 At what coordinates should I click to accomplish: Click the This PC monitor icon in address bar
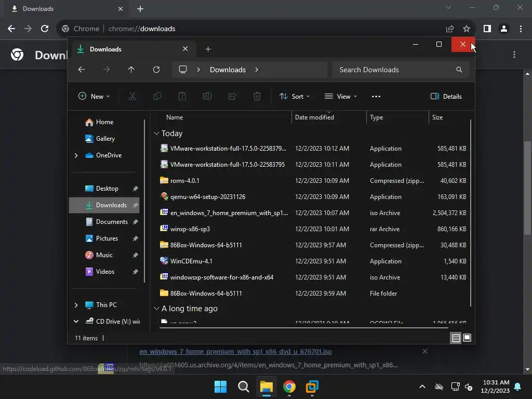pos(183,70)
